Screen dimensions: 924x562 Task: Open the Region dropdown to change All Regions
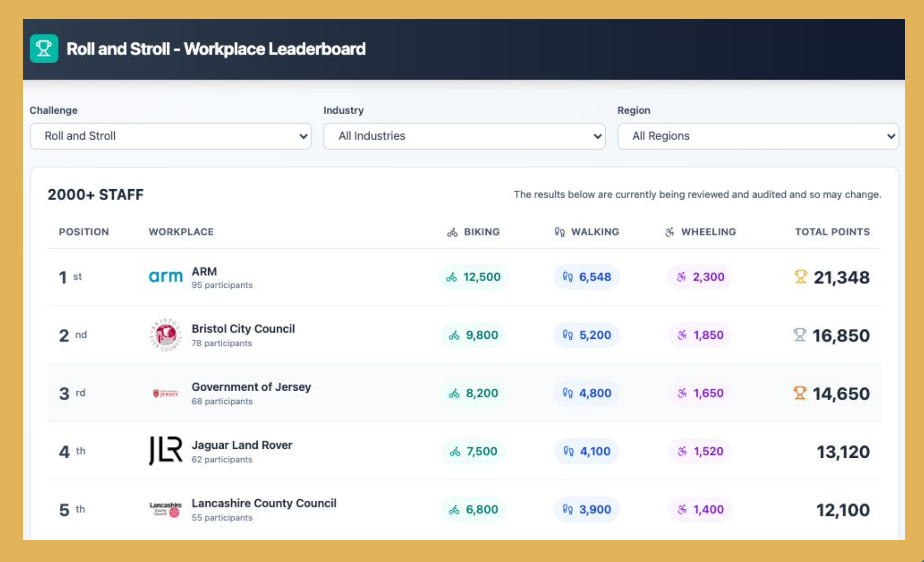[758, 136]
